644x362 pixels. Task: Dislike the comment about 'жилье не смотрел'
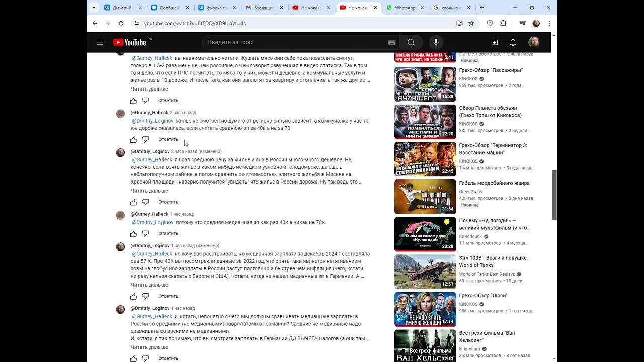145,139
